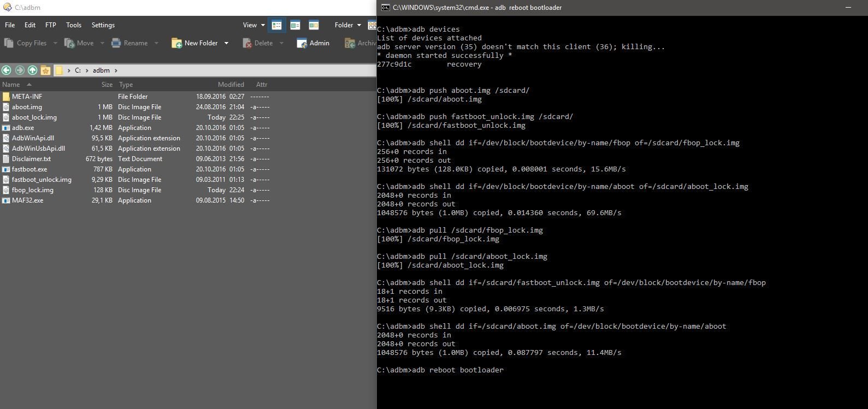Click the 672 bytes size cell
Image resolution: width=868 pixels, height=409 pixels.
[x=99, y=159]
